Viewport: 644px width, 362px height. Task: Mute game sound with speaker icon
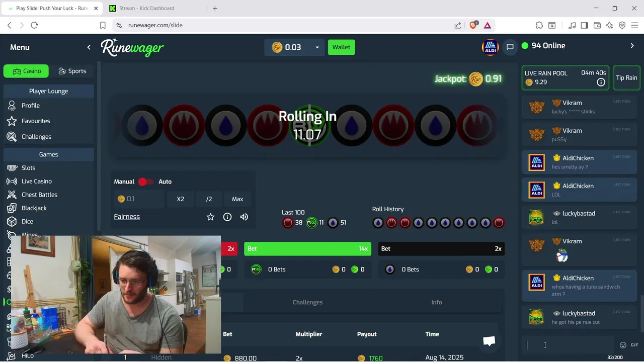(244, 217)
